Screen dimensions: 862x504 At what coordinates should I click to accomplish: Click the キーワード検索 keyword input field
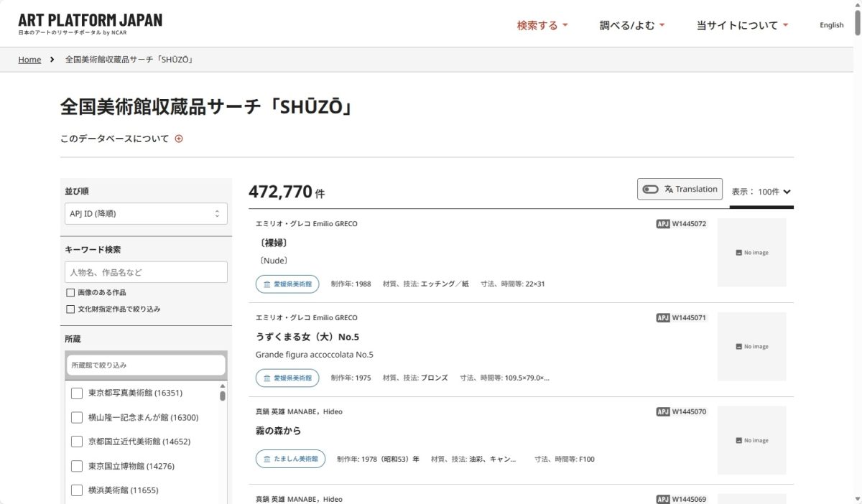pos(146,272)
